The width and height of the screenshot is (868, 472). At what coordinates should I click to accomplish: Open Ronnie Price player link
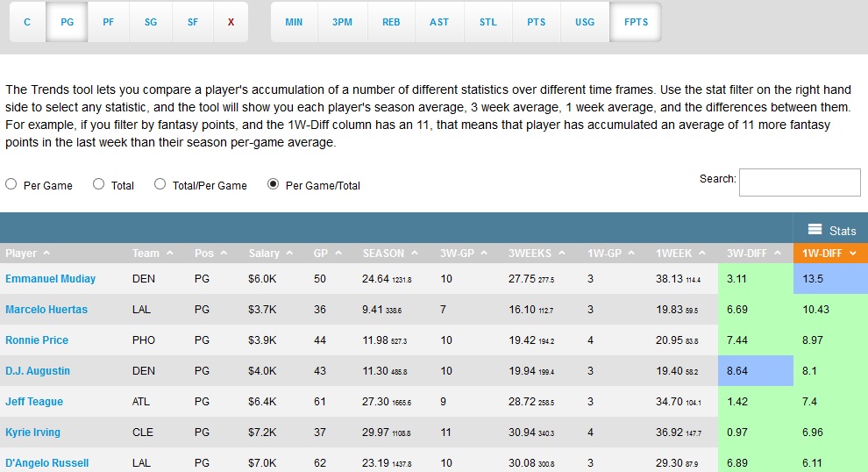pyautogui.click(x=37, y=340)
